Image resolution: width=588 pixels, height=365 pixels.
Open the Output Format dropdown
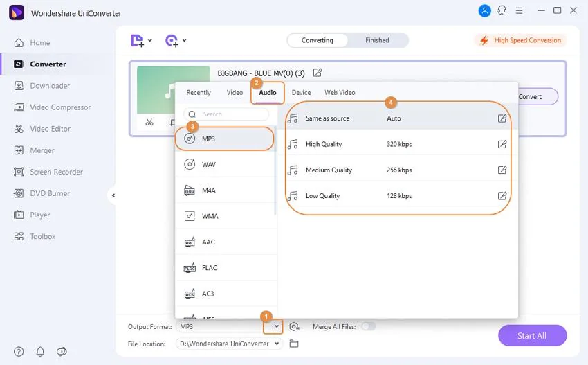click(277, 326)
